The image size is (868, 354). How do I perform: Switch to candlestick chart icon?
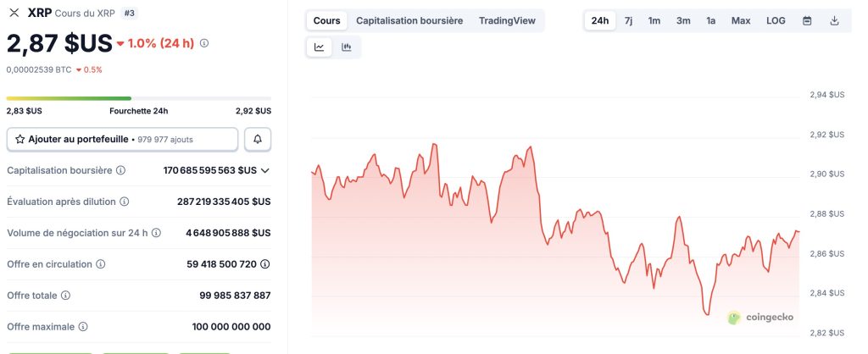[x=347, y=47]
